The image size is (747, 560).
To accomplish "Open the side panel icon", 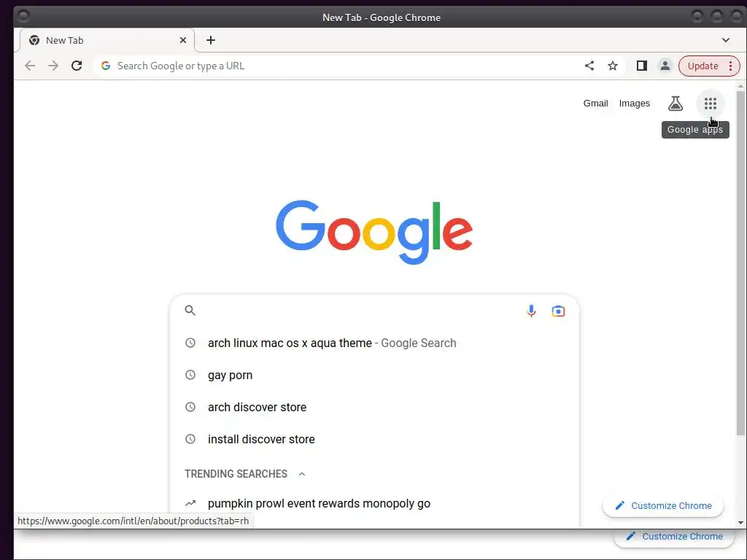I will click(642, 66).
